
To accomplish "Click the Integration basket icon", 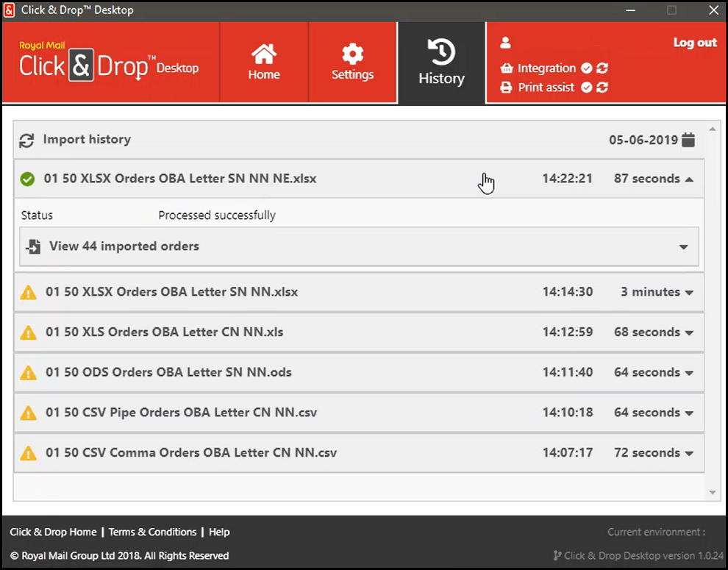I will (x=506, y=68).
